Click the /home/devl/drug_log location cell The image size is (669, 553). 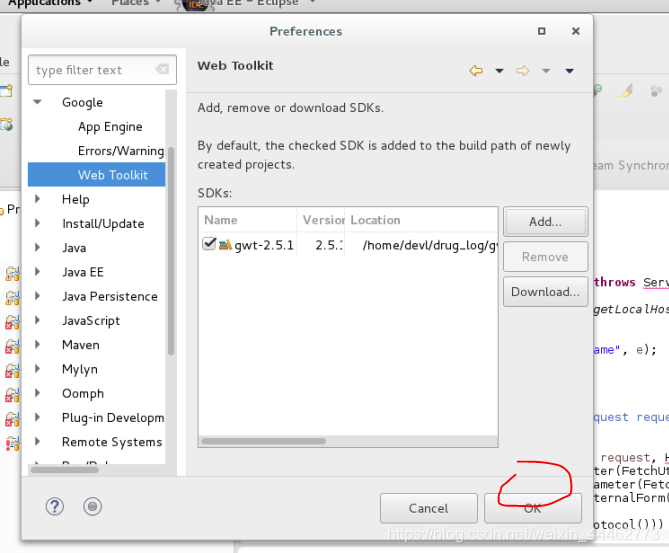pos(430,245)
